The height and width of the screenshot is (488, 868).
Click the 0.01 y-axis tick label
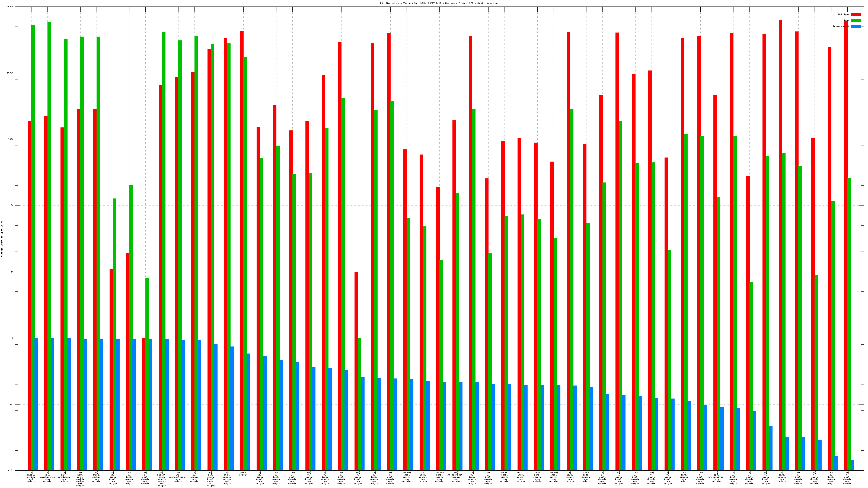[11, 470]
